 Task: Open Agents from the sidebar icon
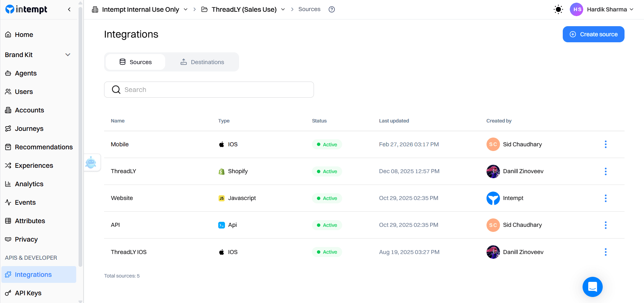pos(8,73)
